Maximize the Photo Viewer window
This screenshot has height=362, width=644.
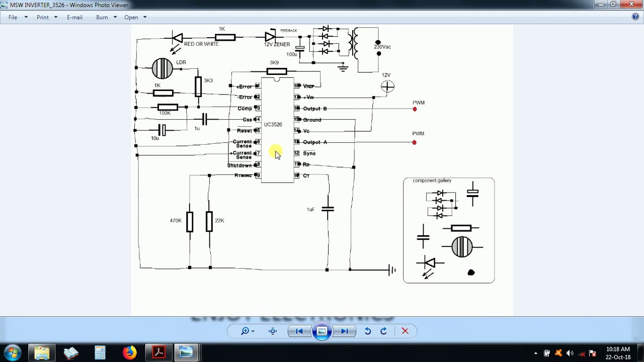[614, 5]
